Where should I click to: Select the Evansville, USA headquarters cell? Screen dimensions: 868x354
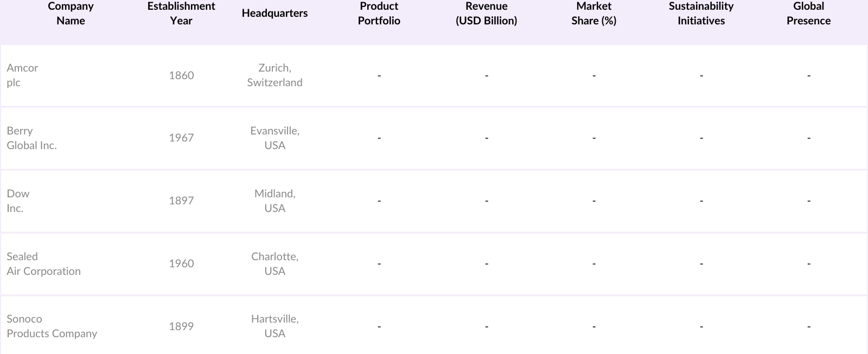(275, 138)
